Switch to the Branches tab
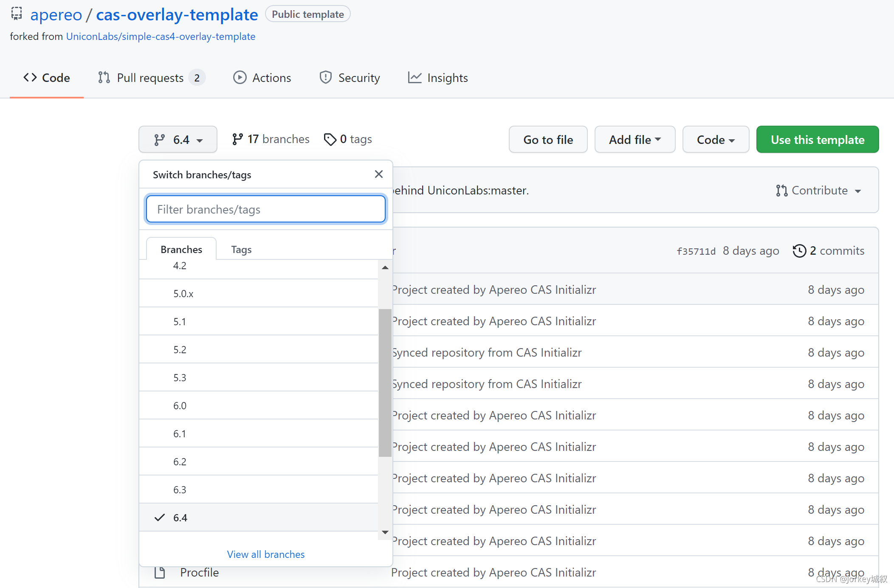This screenshot has width=894, height=588. tap(181, 249)
